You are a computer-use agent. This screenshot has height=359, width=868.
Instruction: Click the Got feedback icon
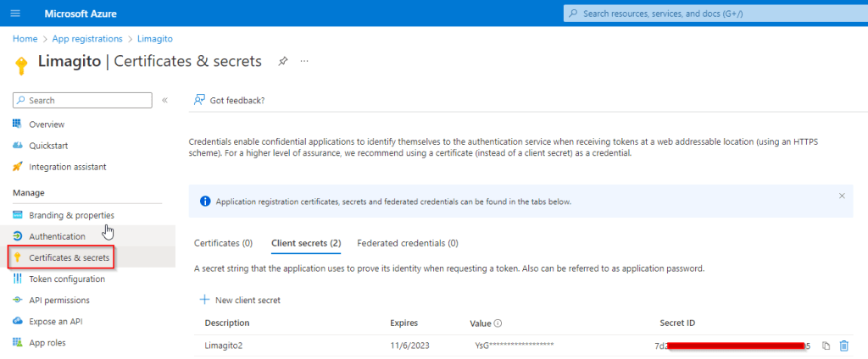click(200, 100)
